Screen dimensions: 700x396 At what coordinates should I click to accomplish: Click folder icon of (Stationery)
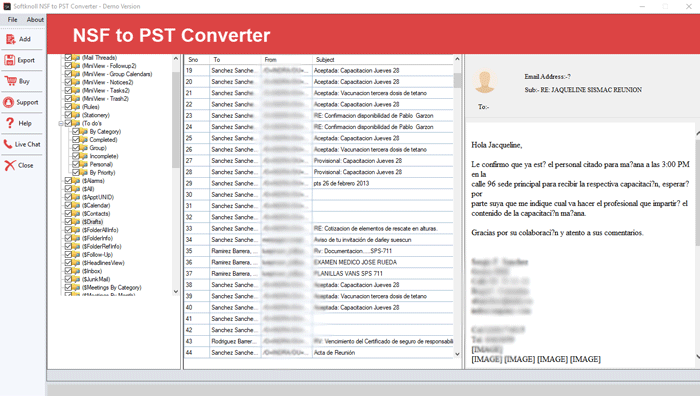(x=76, y=115)
